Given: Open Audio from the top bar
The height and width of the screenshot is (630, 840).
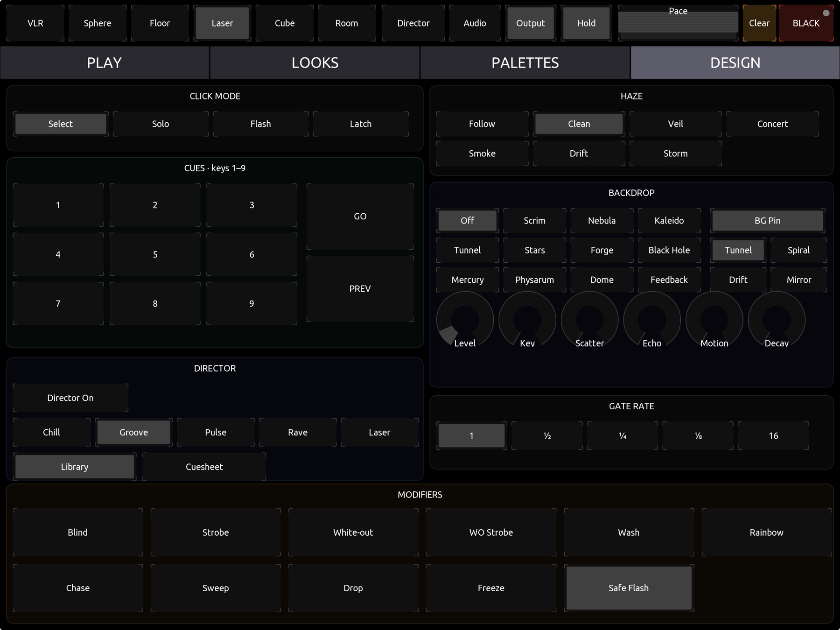Looking at the screenshot, I should pyautogui.click(x=475, y=23).
